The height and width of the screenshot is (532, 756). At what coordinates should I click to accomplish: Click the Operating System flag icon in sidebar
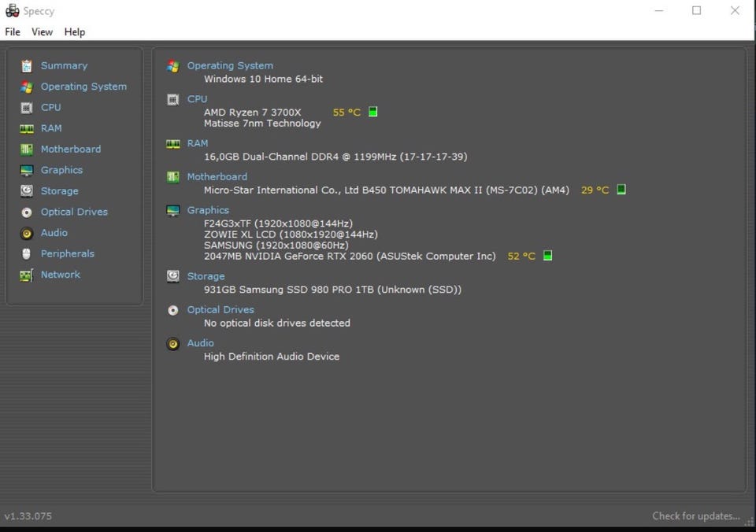27,87
